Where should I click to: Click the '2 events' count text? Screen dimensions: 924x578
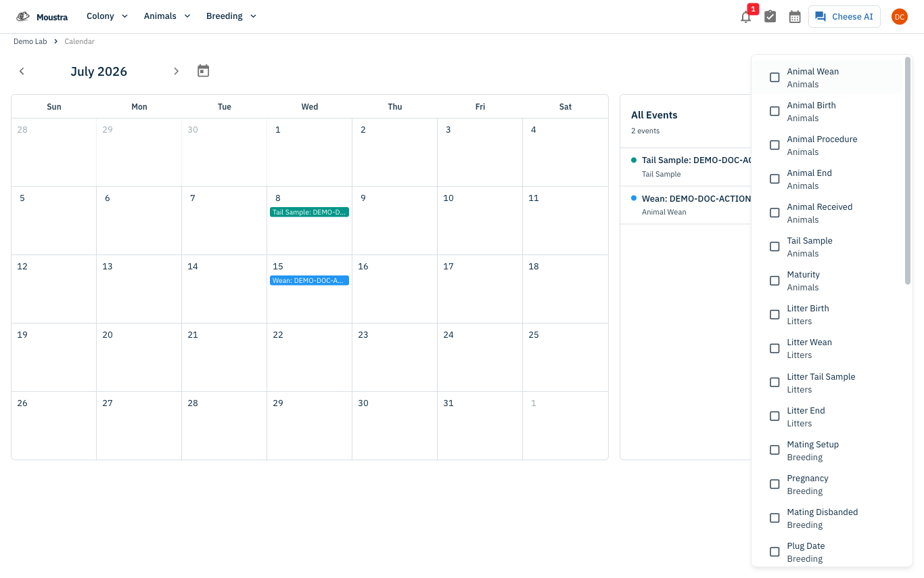click(x=645, y=131)
